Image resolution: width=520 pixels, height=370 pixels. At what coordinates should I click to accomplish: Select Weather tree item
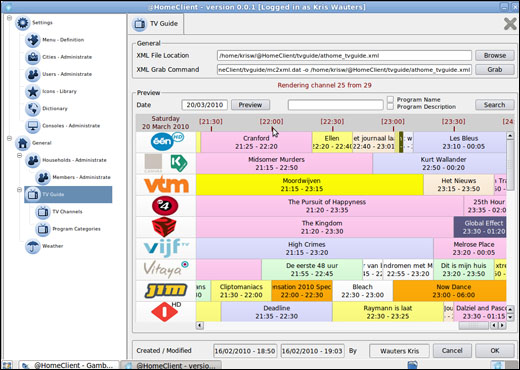pos(53,246)
